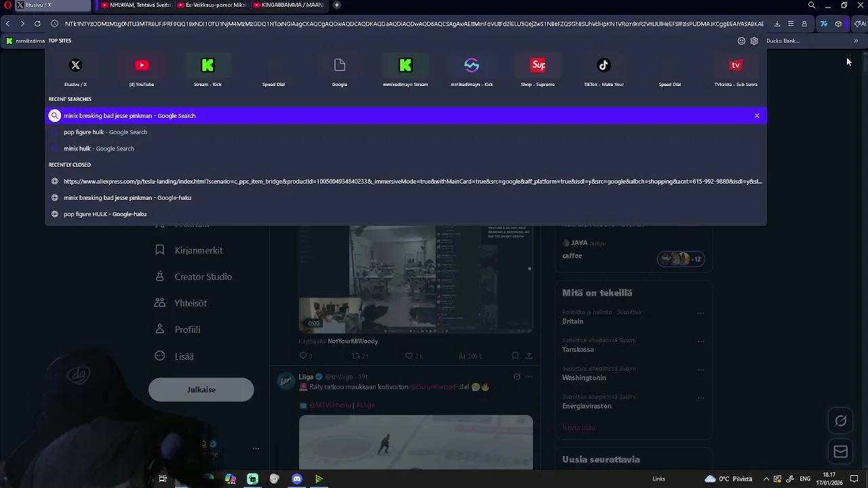868x488 pixels.
Task: Open the downloads icon in the toolbar
Action: click(x=777, y=24)
